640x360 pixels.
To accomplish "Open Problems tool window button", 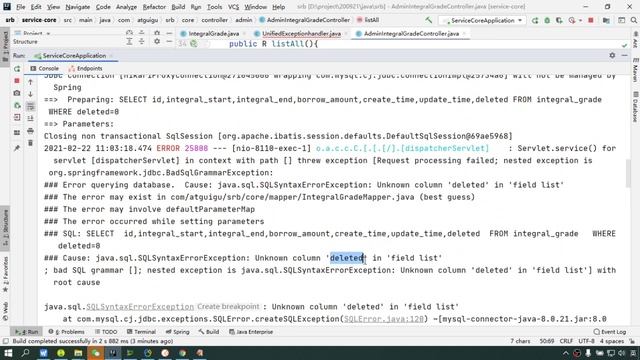I will click(67, 332).
